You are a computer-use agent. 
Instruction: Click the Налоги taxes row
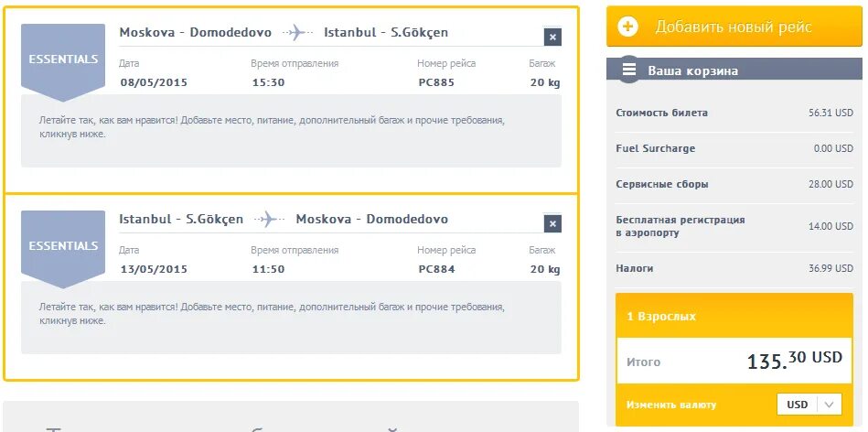[734, 268]
